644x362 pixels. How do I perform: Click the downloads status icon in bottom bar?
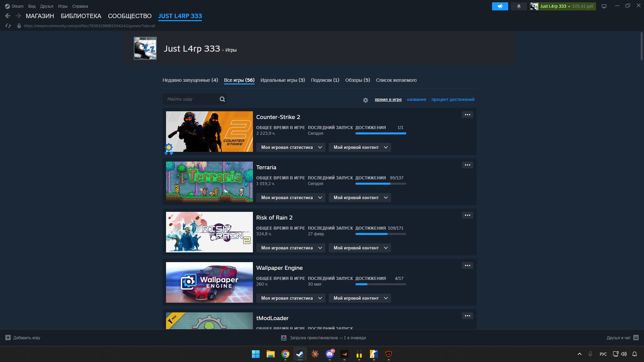click(284, 338)
